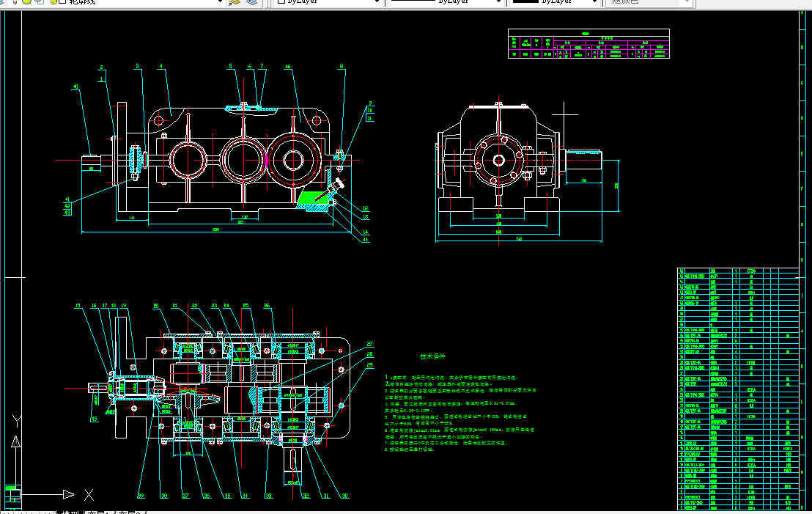The image size is (812, 514).
Task: Select part balloon number 23 in plan view
Action: 215,306
